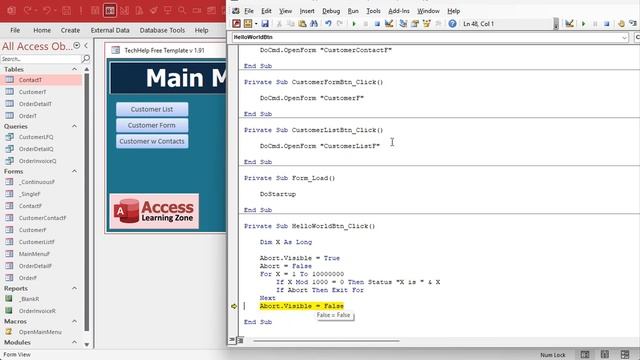Image resolution: width=640 pixels, height=360 pixels.
Task: Collapse the Modules group
Action: pyautogui.click(x=74, y=342)
